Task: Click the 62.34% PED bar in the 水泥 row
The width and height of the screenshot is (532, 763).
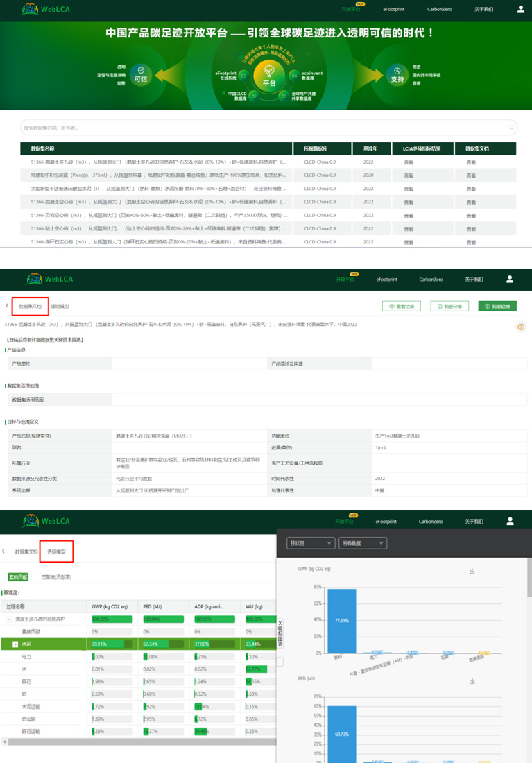Action: [163, 644]
